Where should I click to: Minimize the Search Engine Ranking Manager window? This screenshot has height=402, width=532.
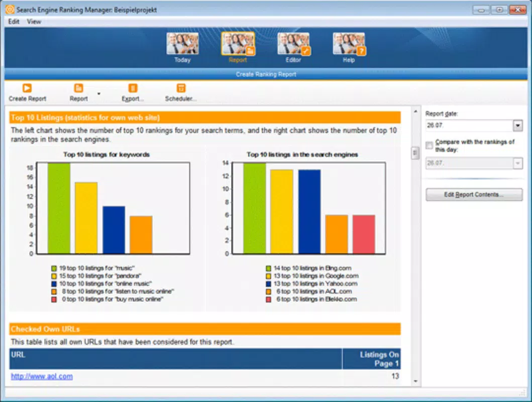coord(481,10)
